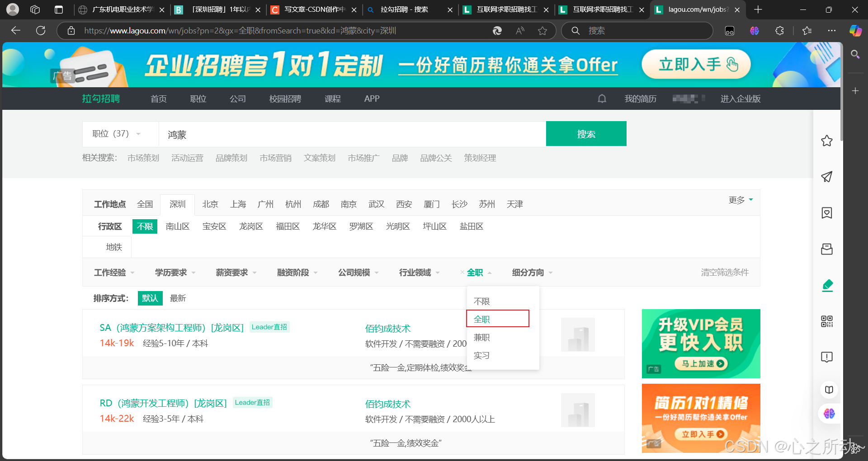
Task: Reload the page with refresh icon
Action: [41, 30]
